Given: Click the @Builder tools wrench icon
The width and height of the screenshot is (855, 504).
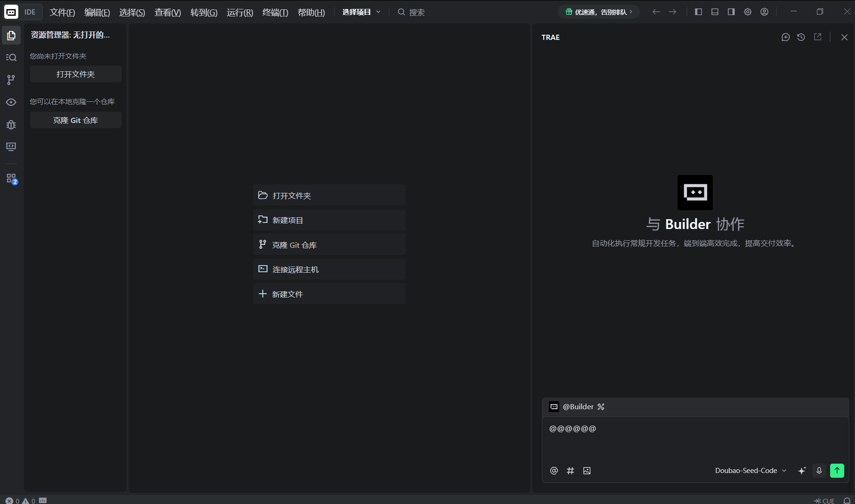Looking at the screenshot, I should tap(601, 407).
